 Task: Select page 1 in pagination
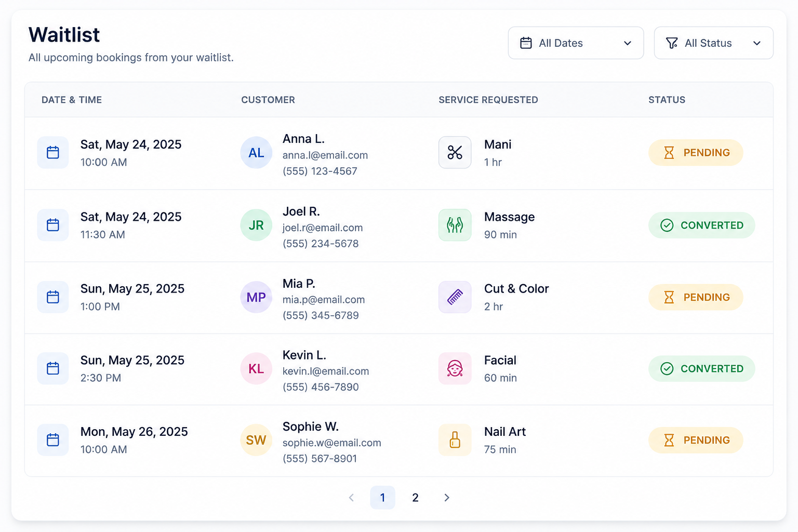tap(382, 498)
